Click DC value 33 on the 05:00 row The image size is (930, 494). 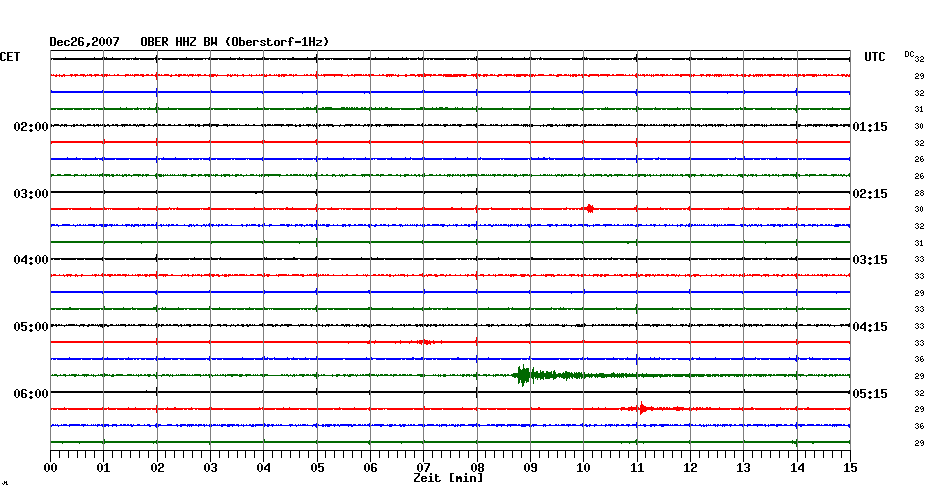click(x=919, y=327)
